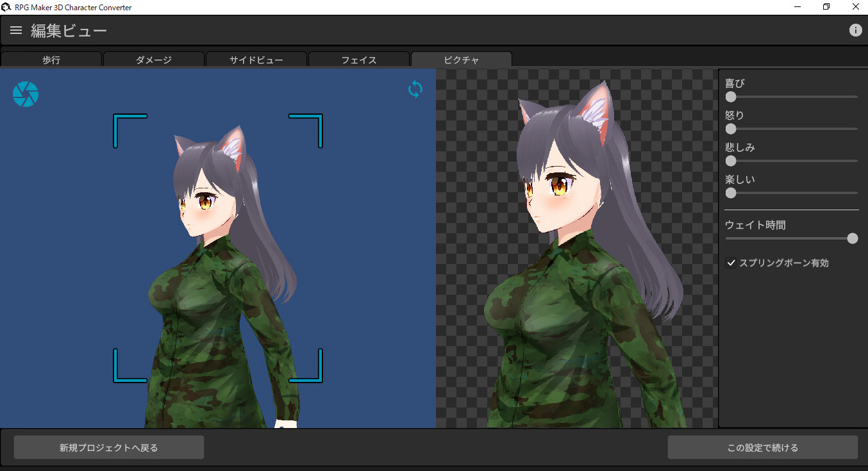Open the ダメージ tab

click(x=154, y=59)
